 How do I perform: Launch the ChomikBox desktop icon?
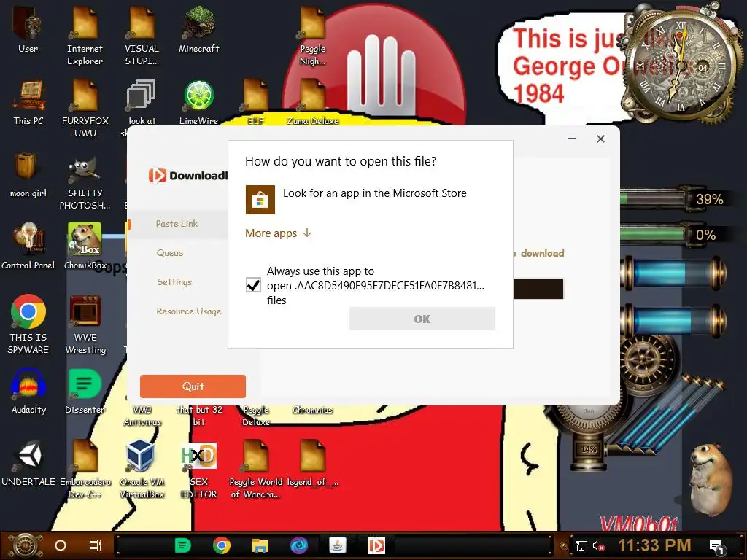[x=85, y=246]
